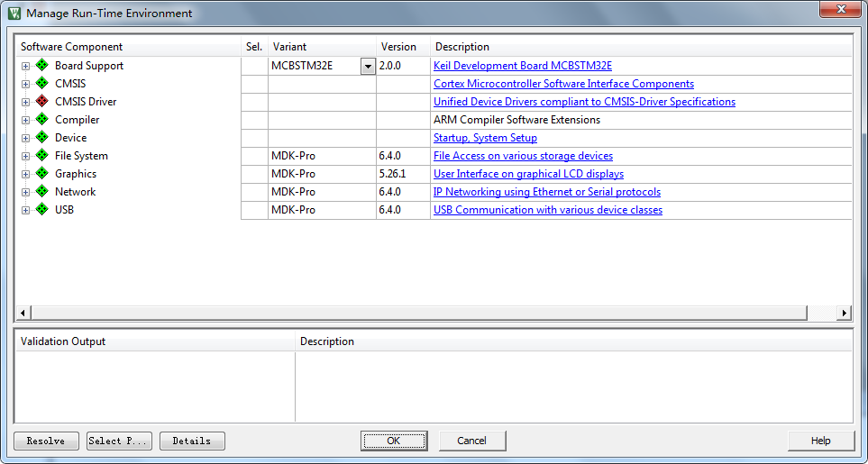Click the Resolve button
The height and width of the screenshot is (464, 868).
[x=47, y=441]
